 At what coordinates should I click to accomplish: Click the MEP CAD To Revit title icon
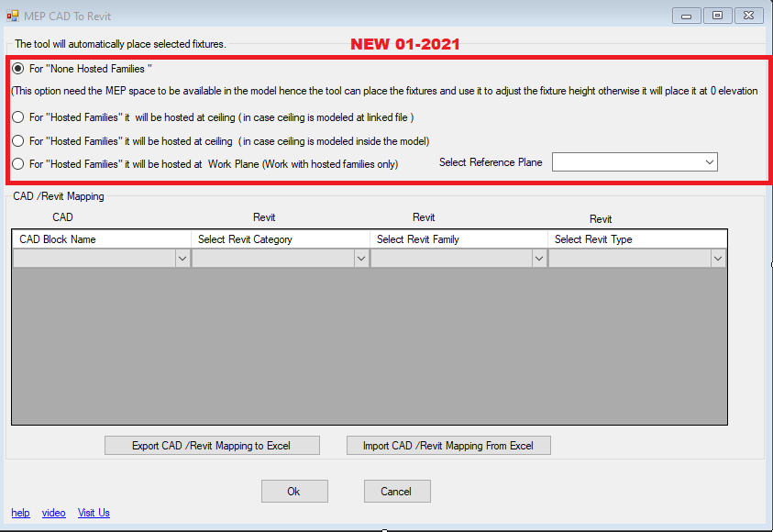(x=12, y=16)
